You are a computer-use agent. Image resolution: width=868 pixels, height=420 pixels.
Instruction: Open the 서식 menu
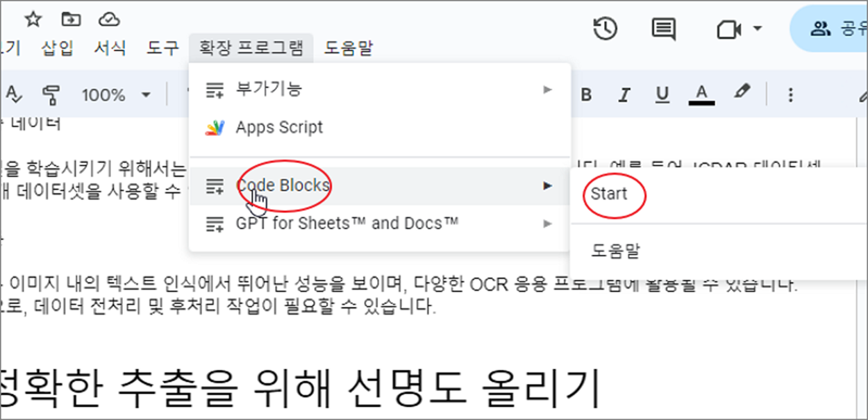[110, 48]
